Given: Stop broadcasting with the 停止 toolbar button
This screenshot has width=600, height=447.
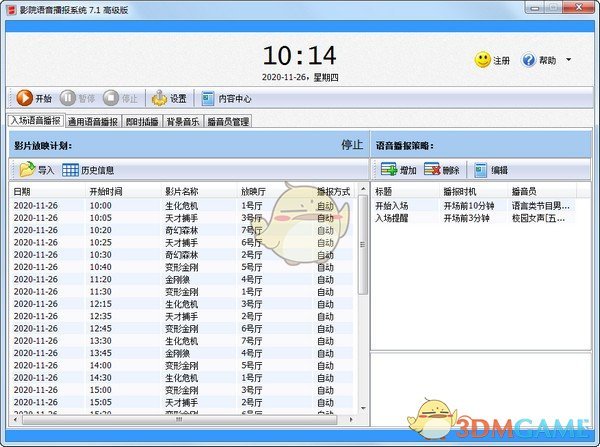Looking at the screenshot, I should click(x=120, y=98).
